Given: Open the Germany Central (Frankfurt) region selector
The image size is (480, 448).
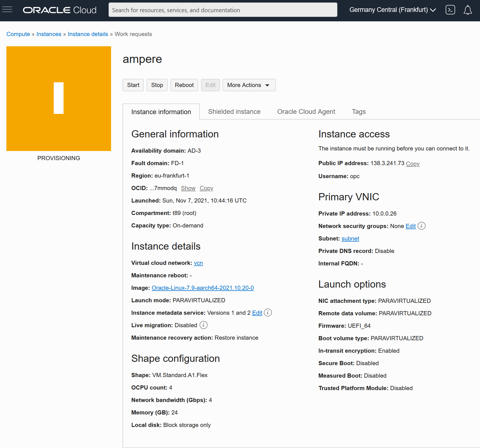Looking at the screenshot, I should tap(392, 10).
